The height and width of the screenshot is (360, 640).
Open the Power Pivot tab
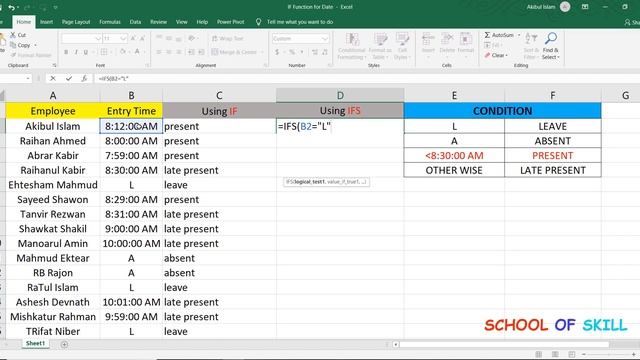[231, 22]
